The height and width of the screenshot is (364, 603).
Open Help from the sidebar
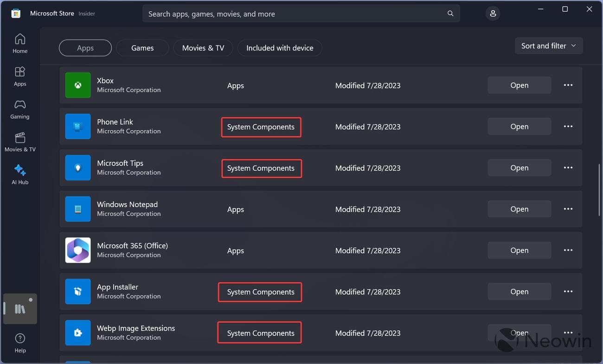coord(20,343)
